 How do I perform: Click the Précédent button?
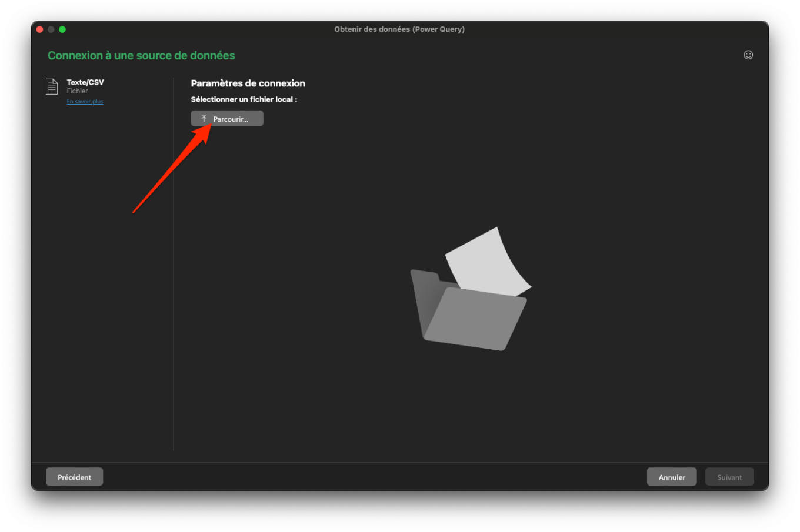(74, 477)
